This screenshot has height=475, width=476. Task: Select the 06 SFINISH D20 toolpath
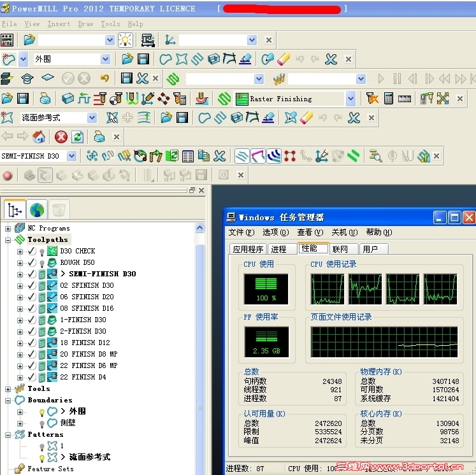click(x=87, y=297)
